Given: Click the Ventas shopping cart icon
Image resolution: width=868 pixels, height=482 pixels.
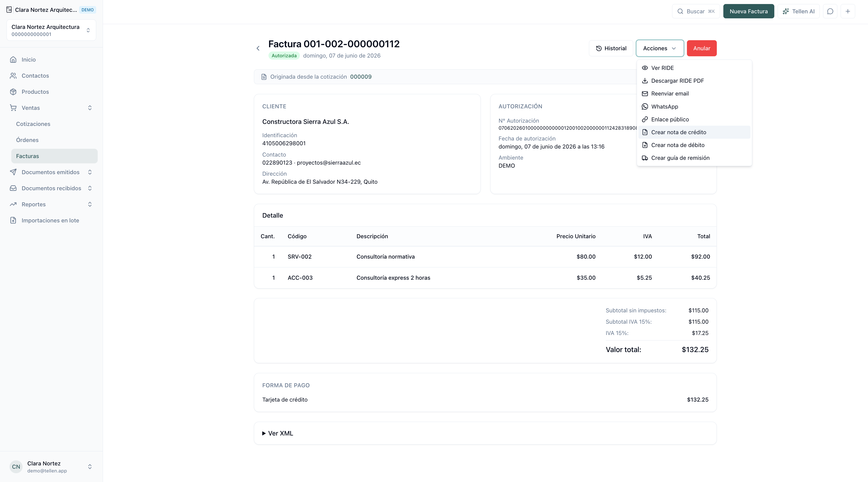Looking at the screenshot, I should point(13,108).
